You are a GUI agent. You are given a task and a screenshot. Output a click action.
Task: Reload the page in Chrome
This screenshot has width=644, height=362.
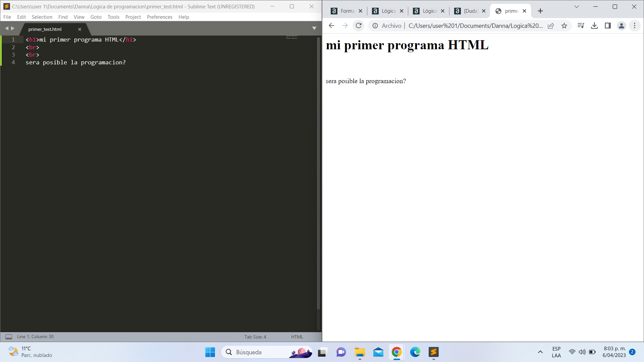pos(359,26)
